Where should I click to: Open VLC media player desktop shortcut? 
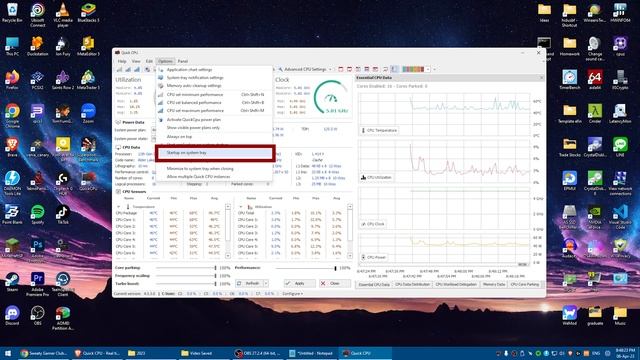tap(63, 15)
